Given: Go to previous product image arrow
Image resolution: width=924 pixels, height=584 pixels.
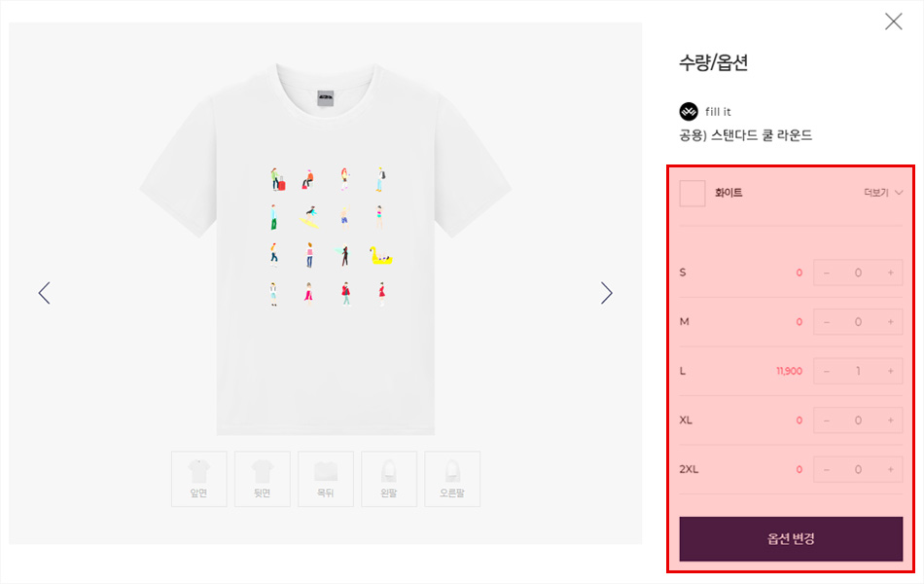Looking at the screenshot, I should [44, 293].
